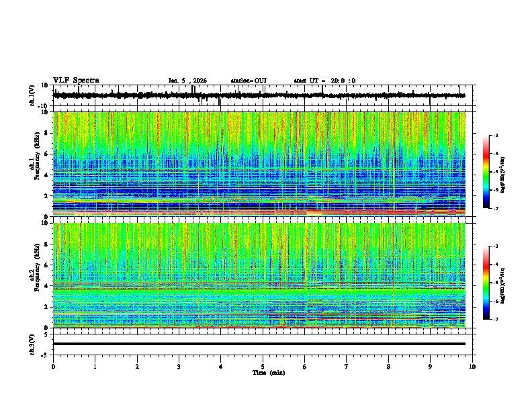The image size is (532, 411).
Task: Click the "Time (min)" x-axis label
Action: click(269, 373)
